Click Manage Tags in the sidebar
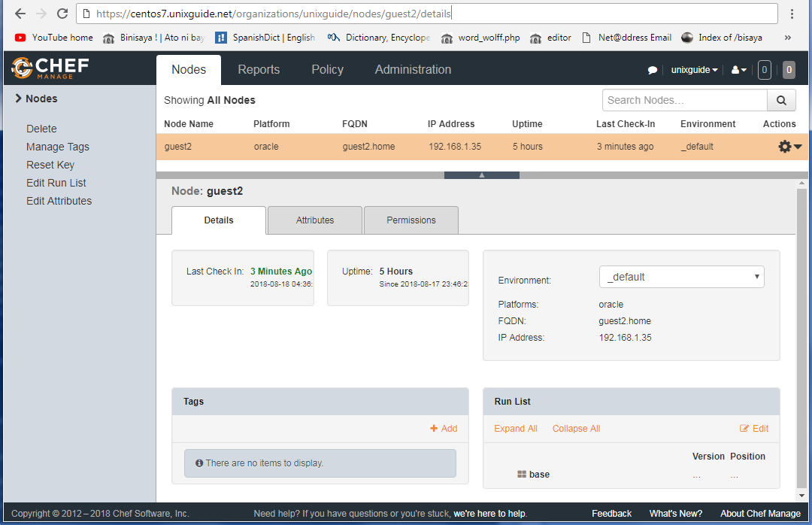 57,147
